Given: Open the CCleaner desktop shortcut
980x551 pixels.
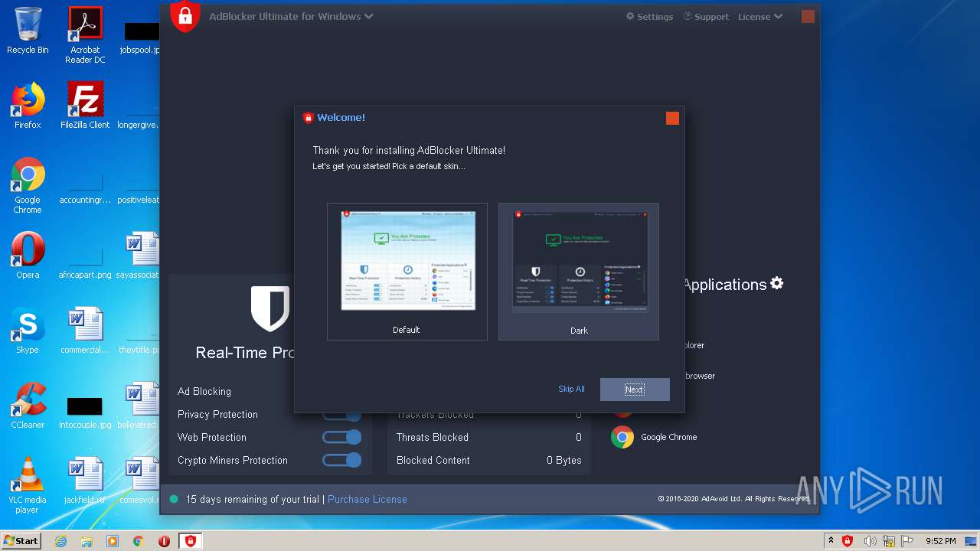Looking at the screenshot, I should [28, 406].
